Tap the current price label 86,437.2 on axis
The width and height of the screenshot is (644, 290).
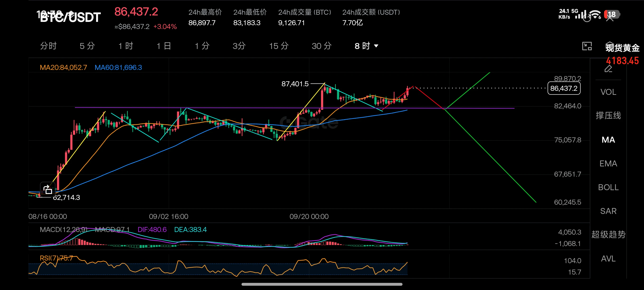click(564, 88)
